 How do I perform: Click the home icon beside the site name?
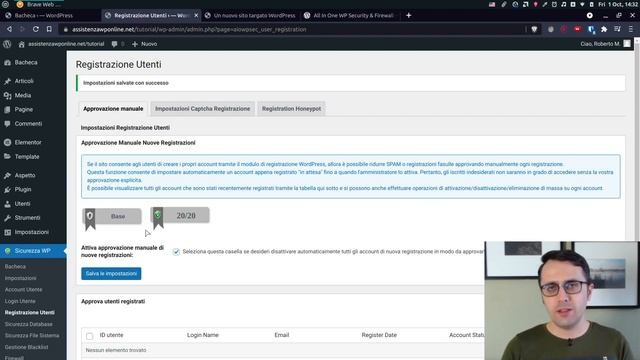22,44
